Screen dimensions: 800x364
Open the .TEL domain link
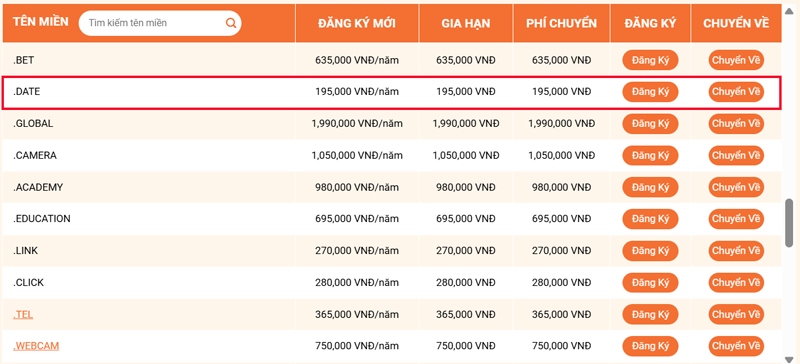click(23, 314)
